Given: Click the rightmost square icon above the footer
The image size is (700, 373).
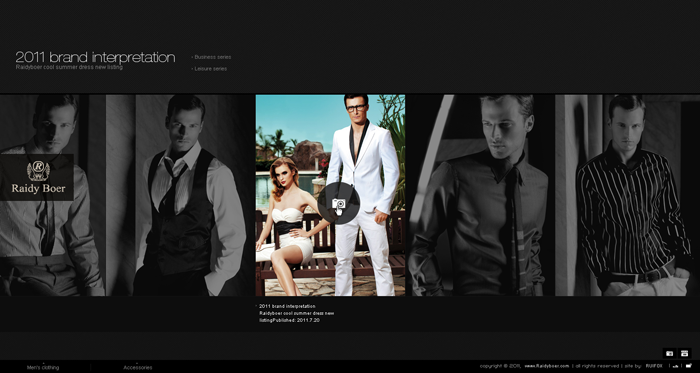Looking at the screenshot, I should pos(684,353).
